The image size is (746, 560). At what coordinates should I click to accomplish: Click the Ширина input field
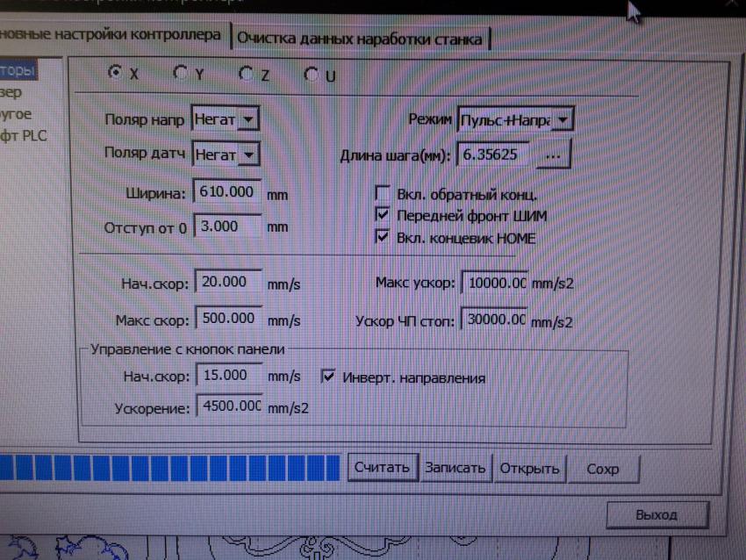pos(227,191)
